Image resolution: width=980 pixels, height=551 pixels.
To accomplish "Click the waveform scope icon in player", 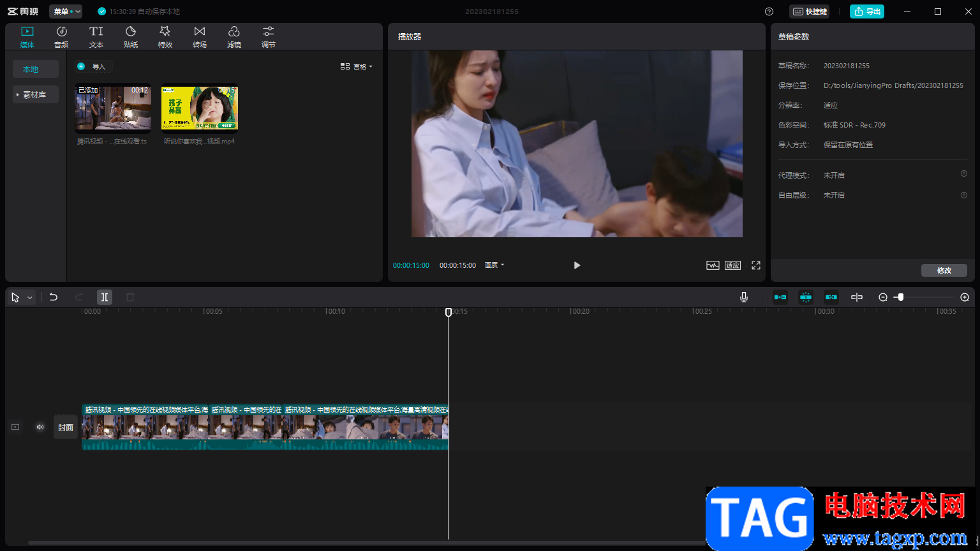I will (713, 265).
